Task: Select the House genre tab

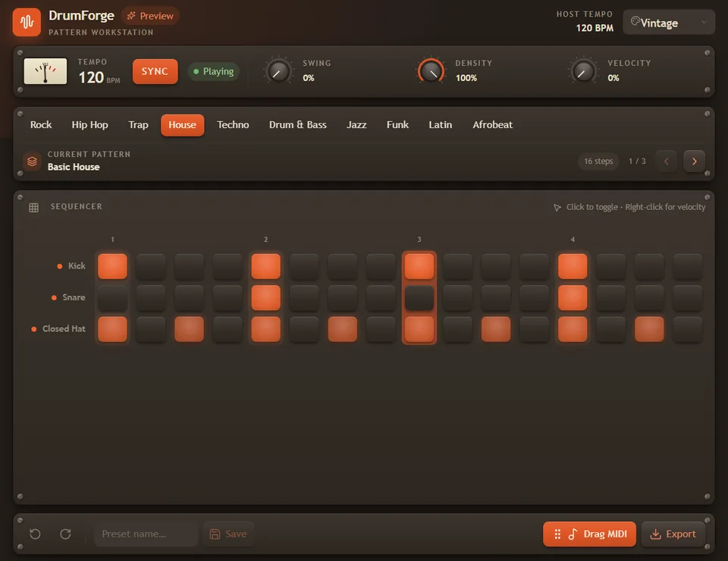Action: (x=183, y=125)
